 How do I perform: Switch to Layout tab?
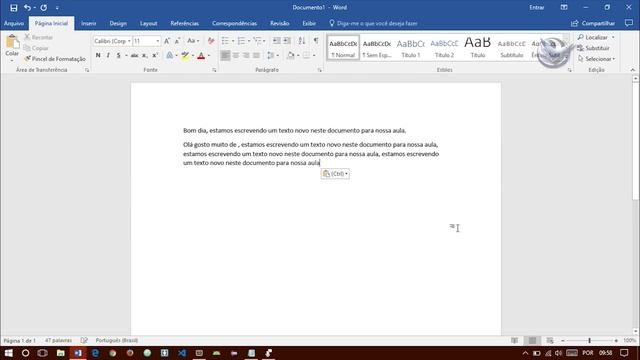149,23
